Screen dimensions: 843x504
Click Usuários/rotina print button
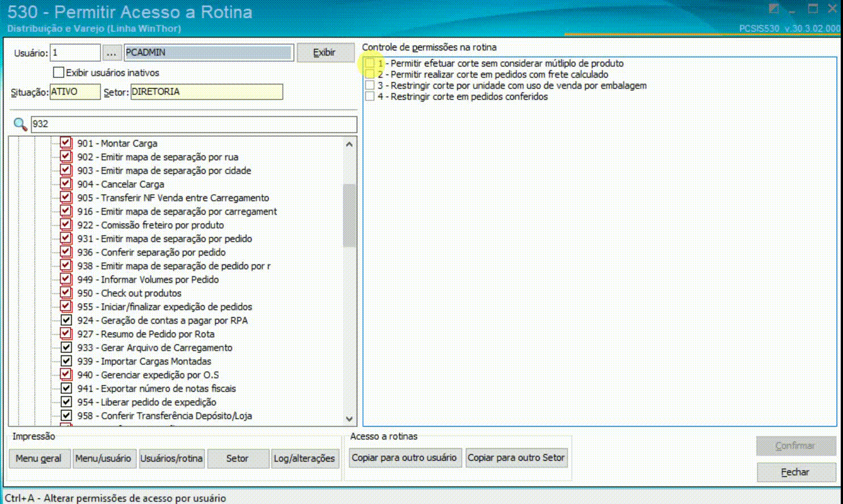[x=172, y=459]
